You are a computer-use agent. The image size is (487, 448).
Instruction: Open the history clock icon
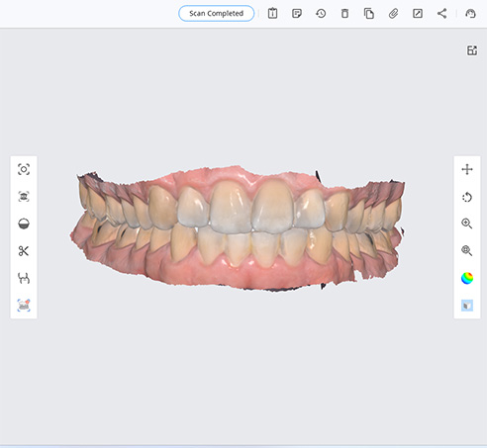321,14
